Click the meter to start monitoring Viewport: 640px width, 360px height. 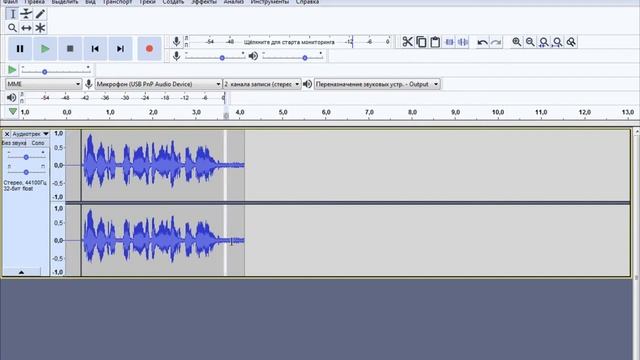click(289, 42)
